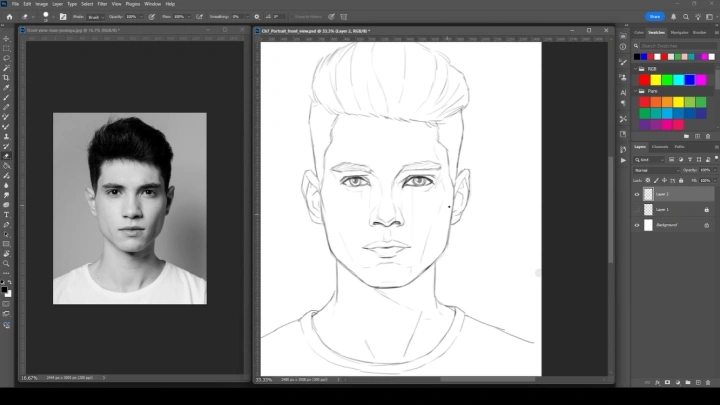Select the Move tool
720x405 pixels.
pyautogui.click(x=7, y=38)
